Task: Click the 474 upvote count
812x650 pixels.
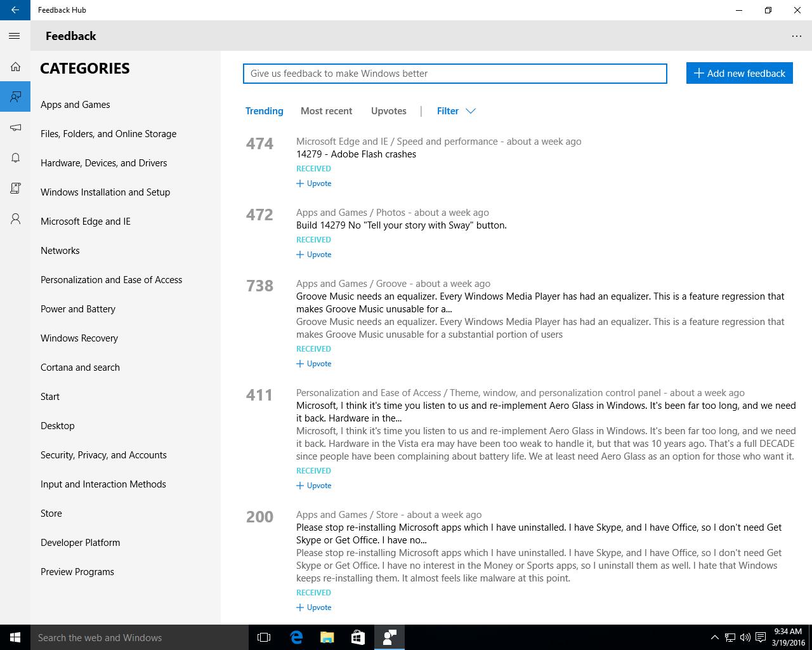Action: pos(259,143)
